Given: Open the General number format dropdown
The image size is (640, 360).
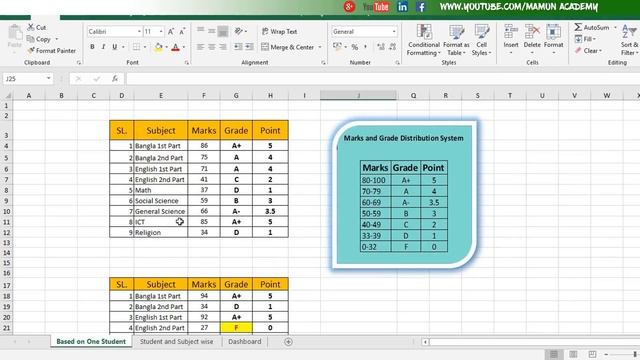Looking at the screenshot, I should [x=393, y=31].
